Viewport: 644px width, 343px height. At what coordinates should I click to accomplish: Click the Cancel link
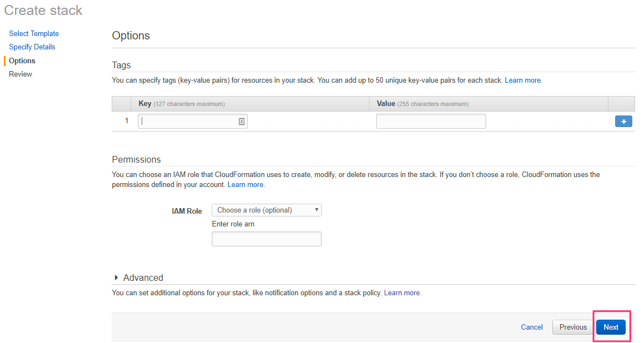pos(532,327)
